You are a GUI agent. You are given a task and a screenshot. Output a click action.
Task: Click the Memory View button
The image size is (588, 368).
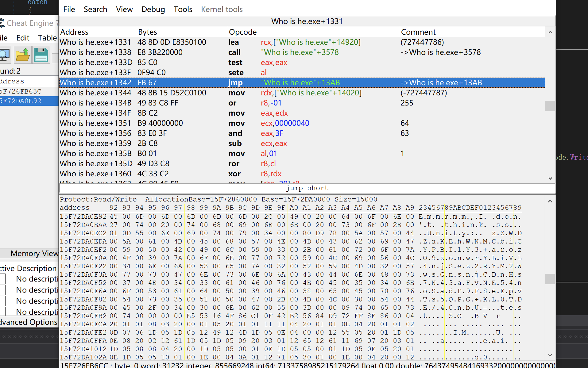coord(29,253)
